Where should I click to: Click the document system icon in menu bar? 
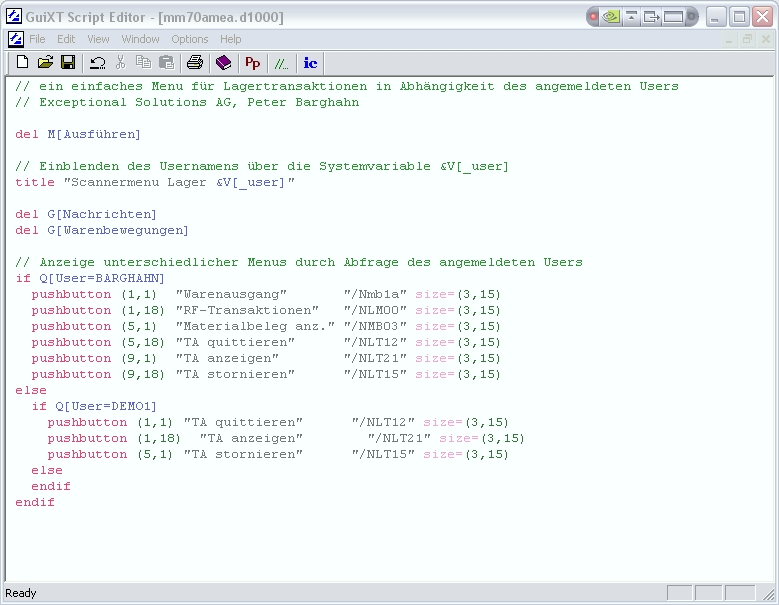[x=16, y=39]
